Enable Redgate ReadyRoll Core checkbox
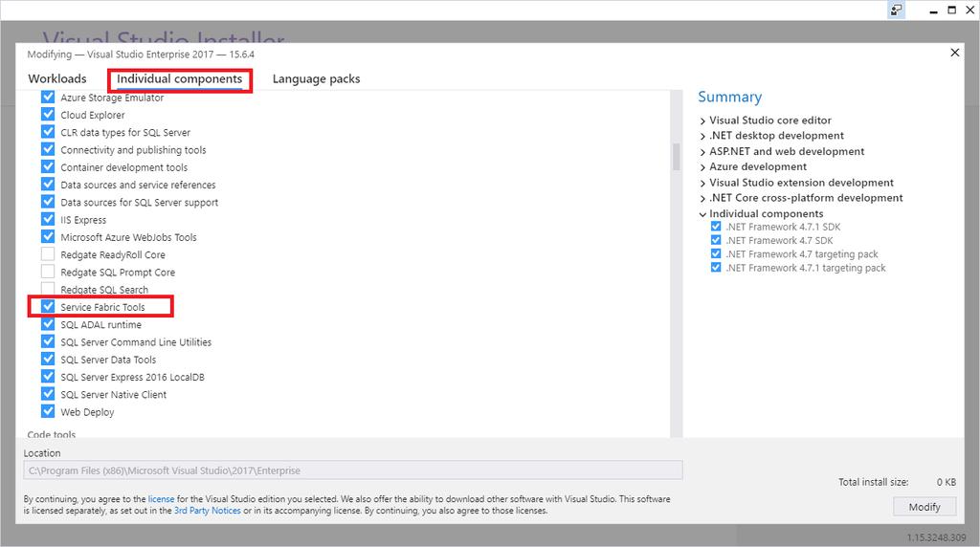This screenshot has height=547, width=980. click(x=48, y=254)
